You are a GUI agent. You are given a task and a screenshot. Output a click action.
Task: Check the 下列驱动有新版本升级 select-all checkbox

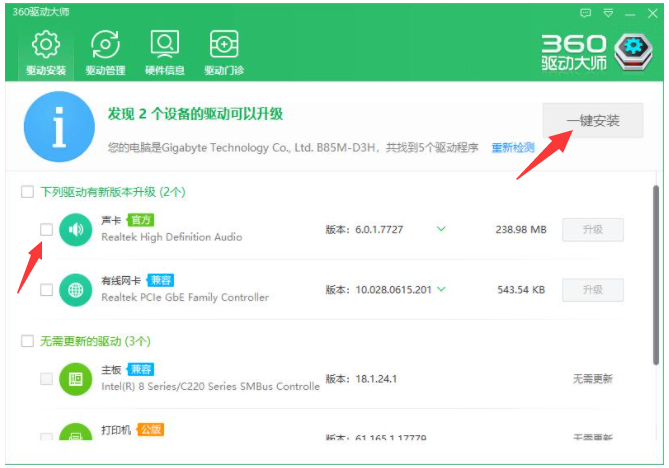pyautogui.click(x=27, y=192)
